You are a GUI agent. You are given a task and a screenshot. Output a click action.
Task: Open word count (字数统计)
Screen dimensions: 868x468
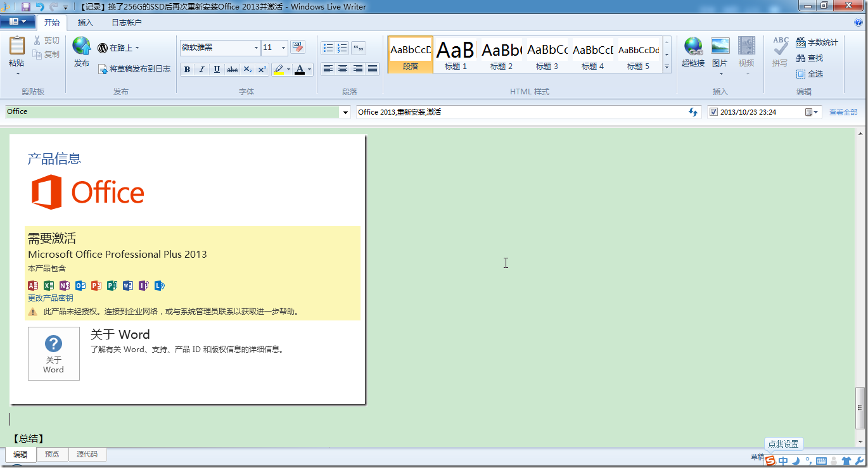coord(817,42)
